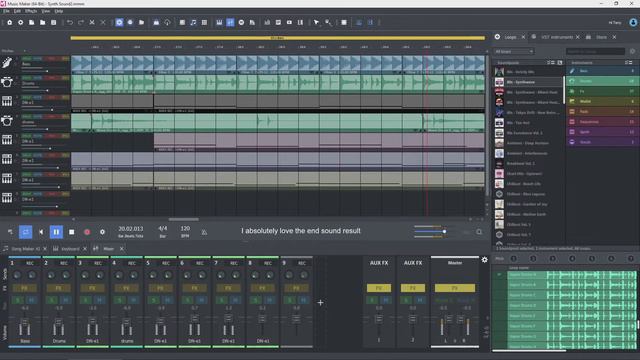Click the music note icon in the toolbar
The height and width of the screenshot is (360, 640).
193,22
